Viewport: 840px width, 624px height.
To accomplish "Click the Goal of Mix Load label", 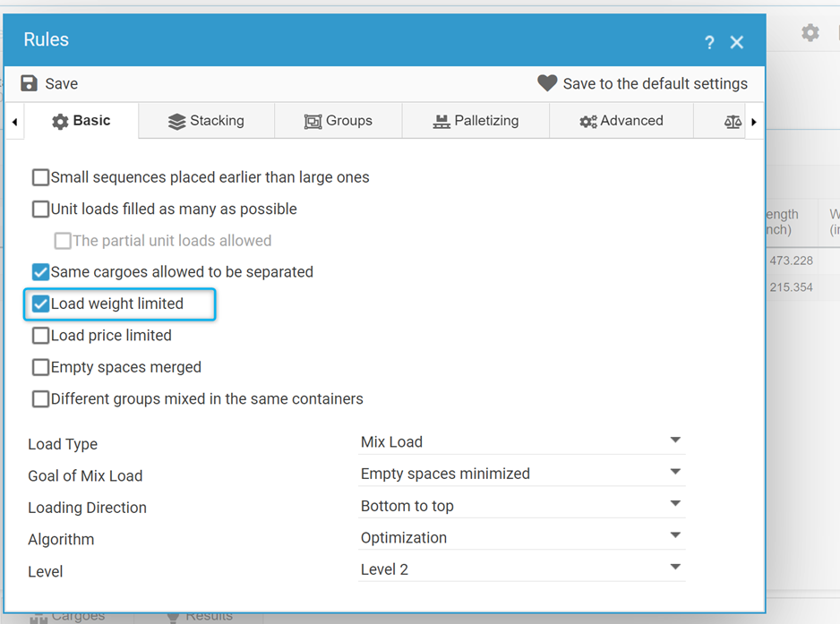I will pyautogui.click(x=85, y=475).
